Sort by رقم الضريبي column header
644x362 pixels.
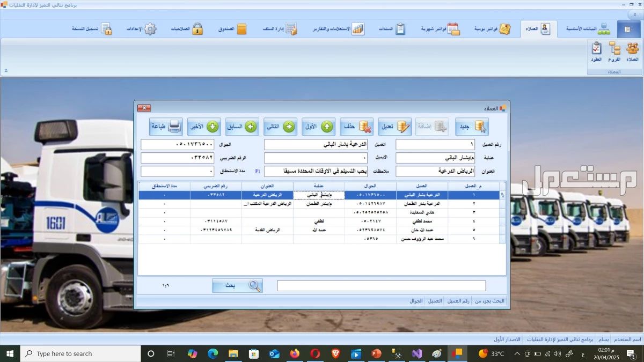[x=216, y=186]
